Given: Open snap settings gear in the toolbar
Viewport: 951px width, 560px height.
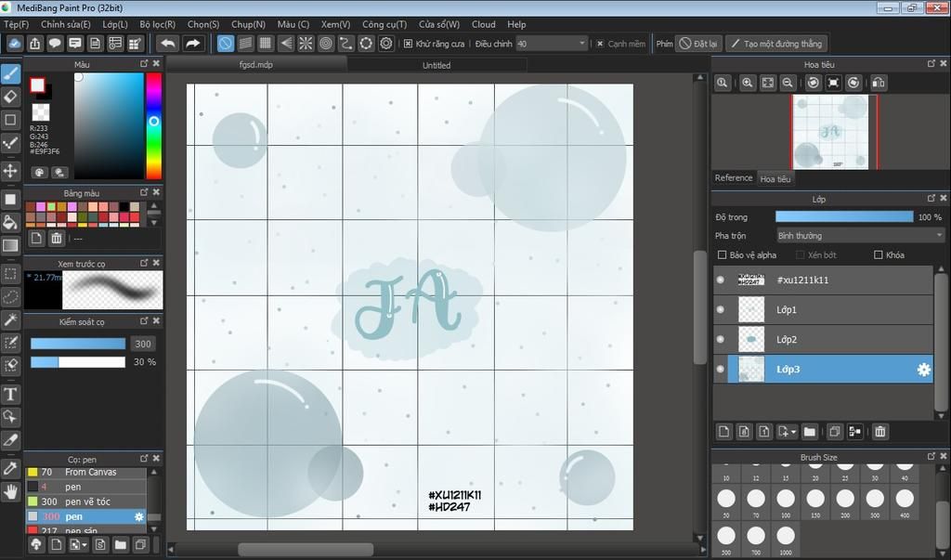Looking at the screenshot, I should pyautogui.click(x=385, y=44).
